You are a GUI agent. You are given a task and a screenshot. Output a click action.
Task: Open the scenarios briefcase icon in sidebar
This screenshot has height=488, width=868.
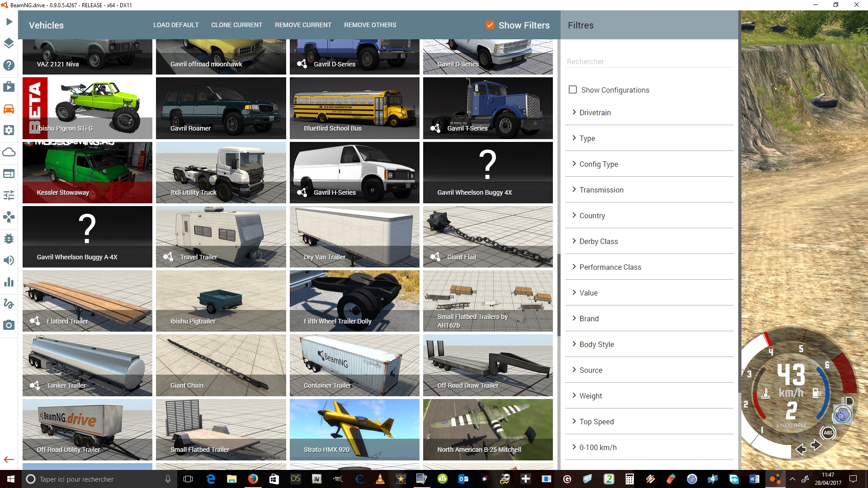tap(9, 87)
